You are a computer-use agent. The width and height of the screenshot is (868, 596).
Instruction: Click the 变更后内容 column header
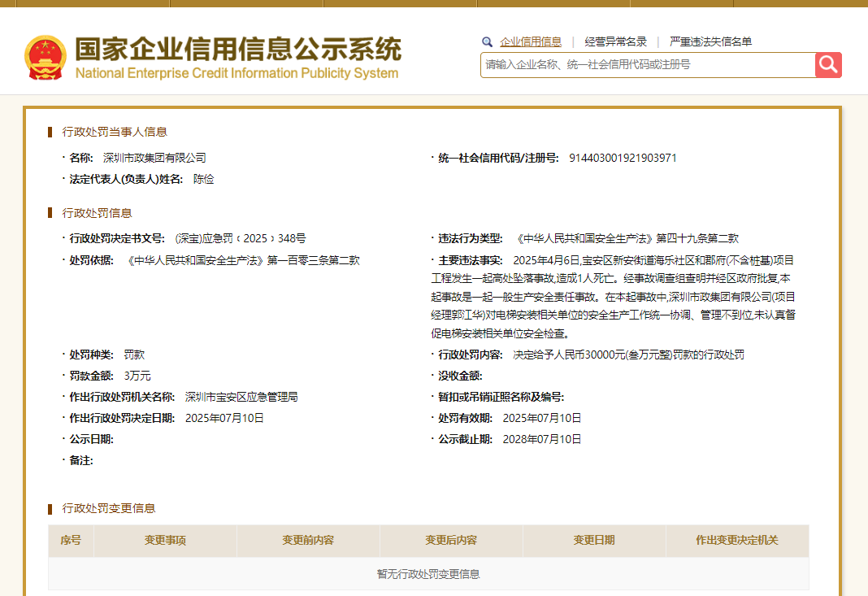(451, 540)
